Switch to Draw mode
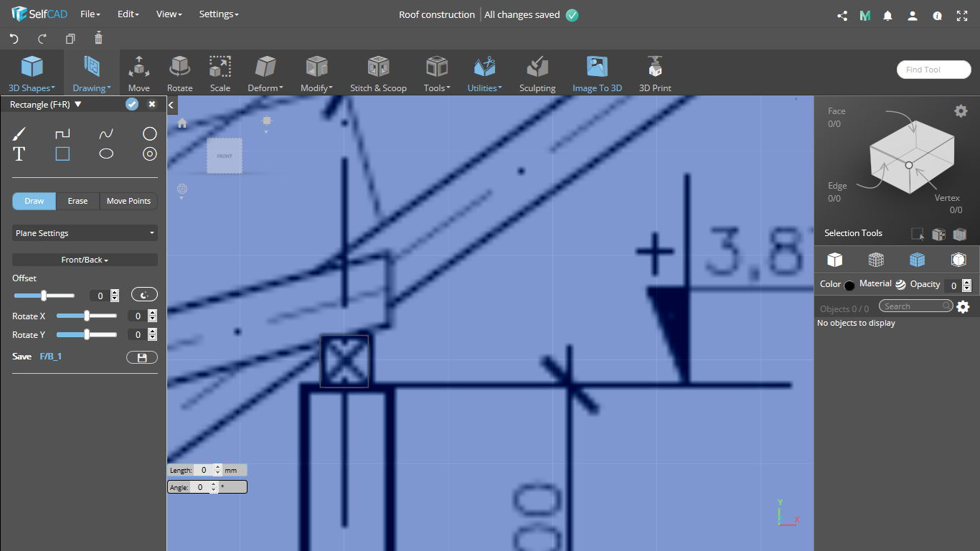Image resolution: width=980 pixels, height=551 pixels. (34, 201)
